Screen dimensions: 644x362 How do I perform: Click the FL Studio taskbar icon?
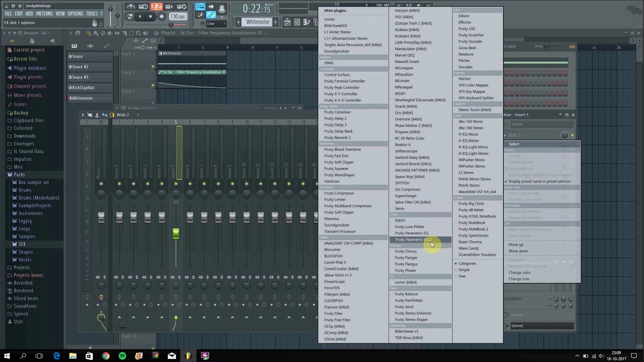click(x=188, y=356)
